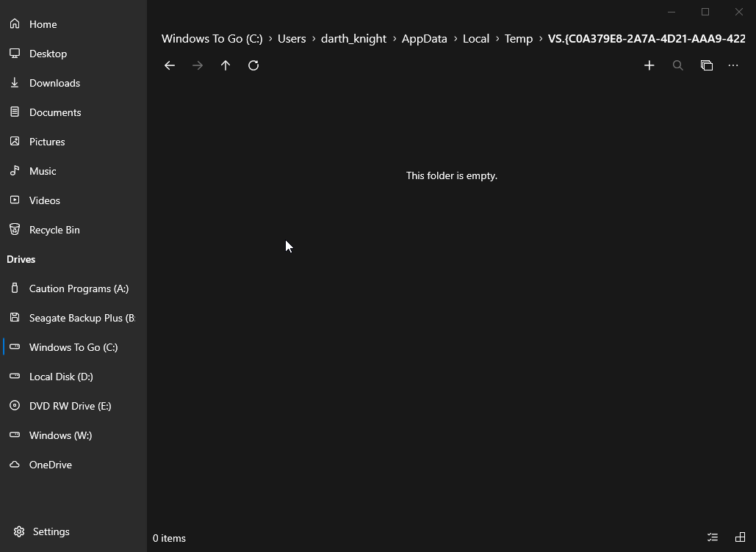
Task: Open Local Disk (D:) drive
Action: pos(73,377)
